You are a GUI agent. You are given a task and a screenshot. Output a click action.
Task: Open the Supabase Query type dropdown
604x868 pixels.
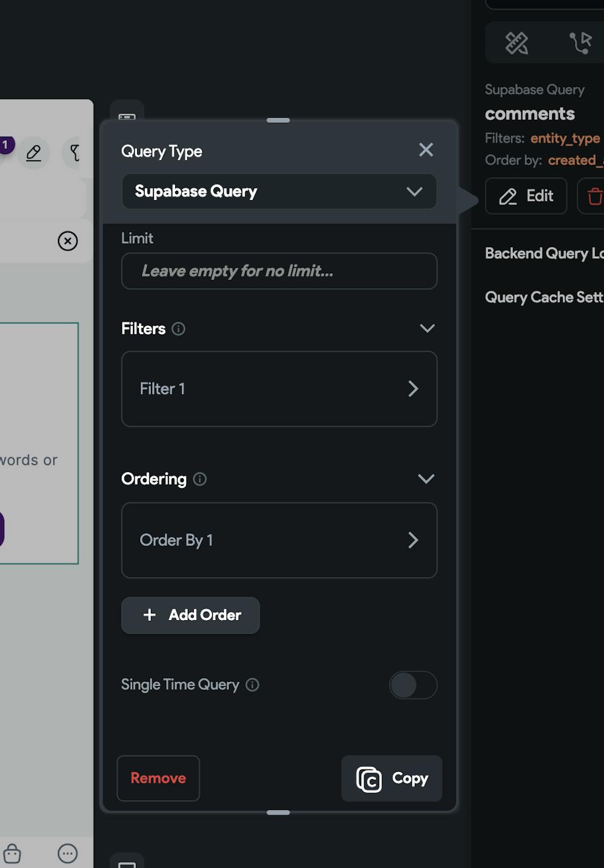(x=279, y=192)
